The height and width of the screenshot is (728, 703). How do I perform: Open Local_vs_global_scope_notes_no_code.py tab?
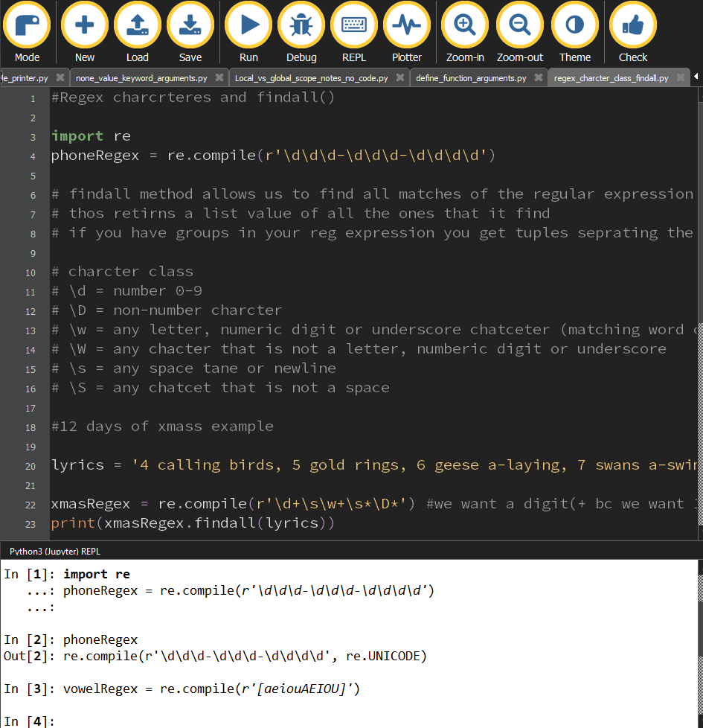pos(312,78)
